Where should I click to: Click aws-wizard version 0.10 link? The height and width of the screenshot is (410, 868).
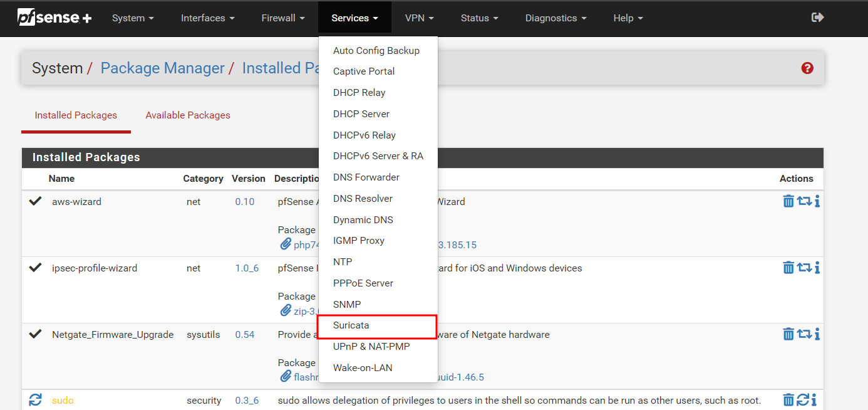pos(245,202)
